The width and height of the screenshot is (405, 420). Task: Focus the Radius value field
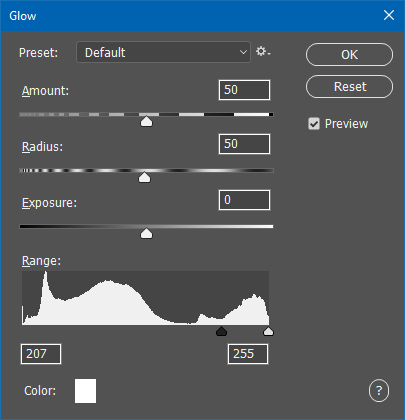[x=244, y=144]
